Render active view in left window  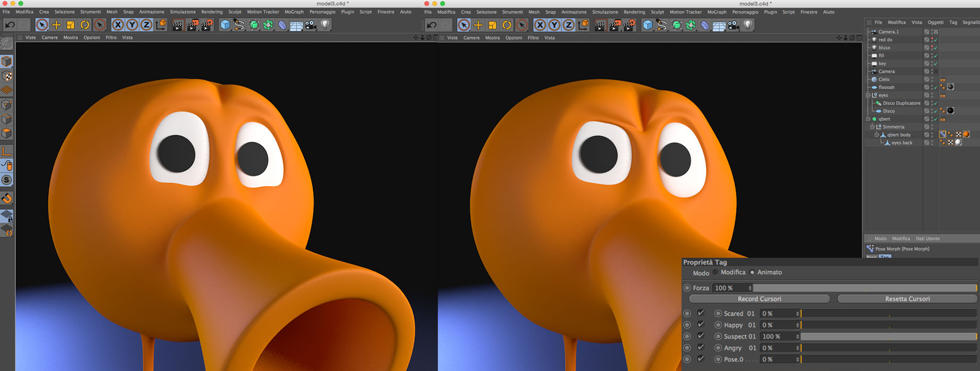pyautogui.click(x=178, y=24)
